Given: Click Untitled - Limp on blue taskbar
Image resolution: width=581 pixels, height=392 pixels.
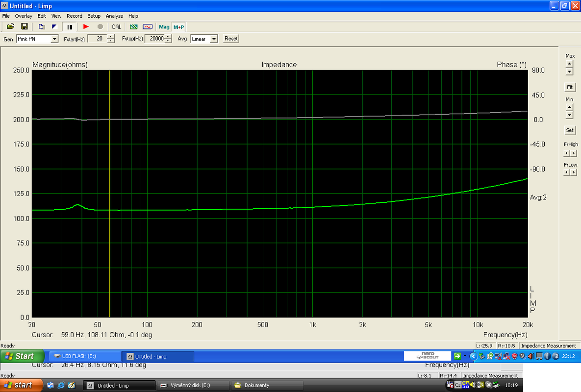Looking at the screenshot, I should [158, 356].
